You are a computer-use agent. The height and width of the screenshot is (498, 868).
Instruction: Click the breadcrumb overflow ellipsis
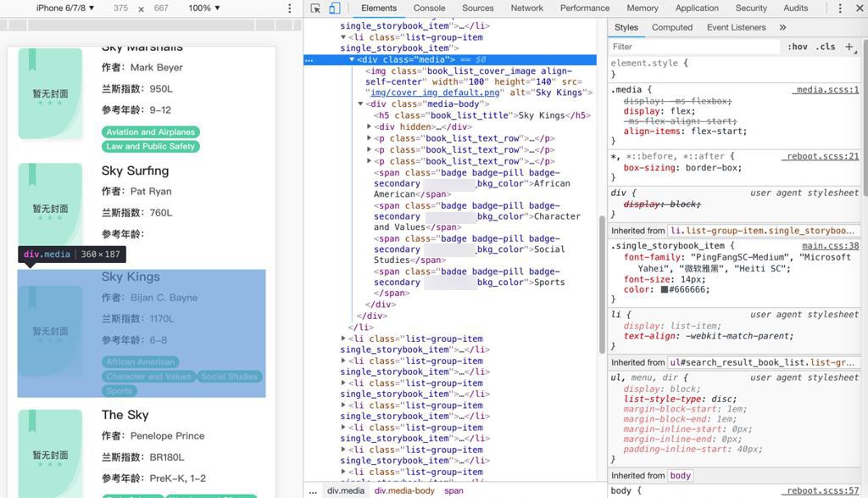[x=314, y=491]
